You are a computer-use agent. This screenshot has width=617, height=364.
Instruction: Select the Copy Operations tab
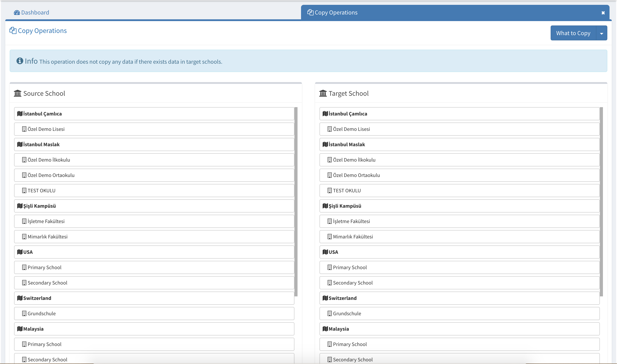[336, 13]
